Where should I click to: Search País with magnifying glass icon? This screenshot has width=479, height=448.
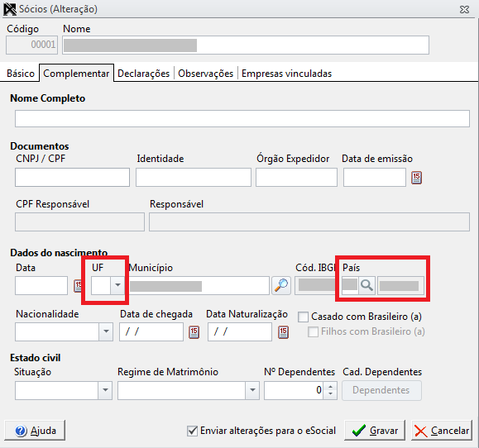(366, 286)
